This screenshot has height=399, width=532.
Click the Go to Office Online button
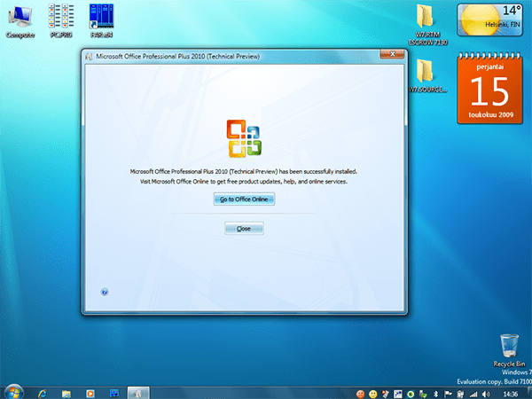point(244,199)
